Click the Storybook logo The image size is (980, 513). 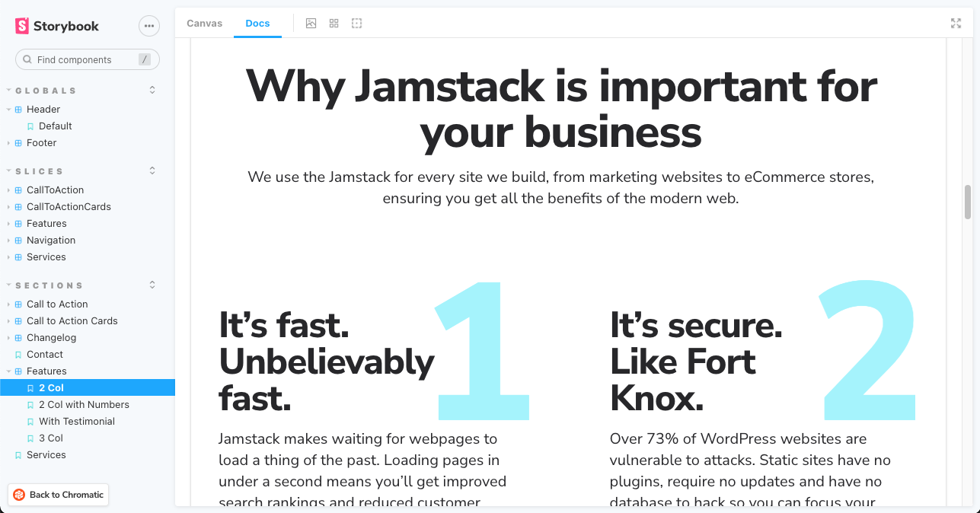pyautogui.click(x=57, y=26)
